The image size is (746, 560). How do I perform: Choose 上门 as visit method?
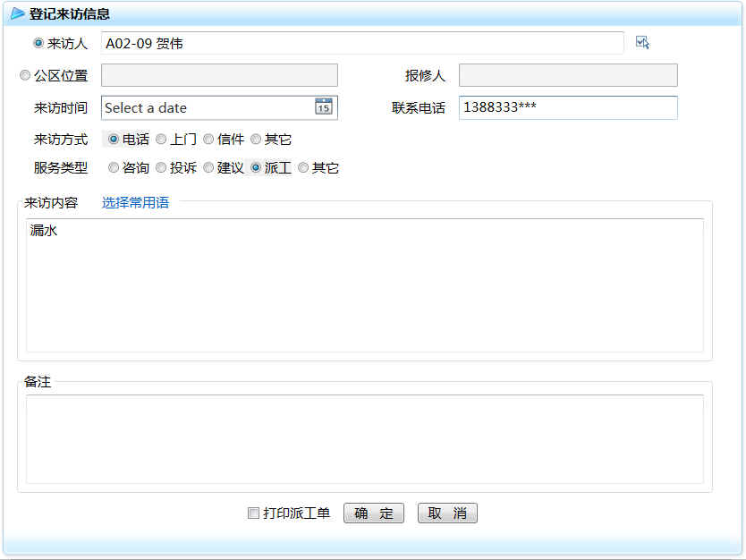[161, 139]
